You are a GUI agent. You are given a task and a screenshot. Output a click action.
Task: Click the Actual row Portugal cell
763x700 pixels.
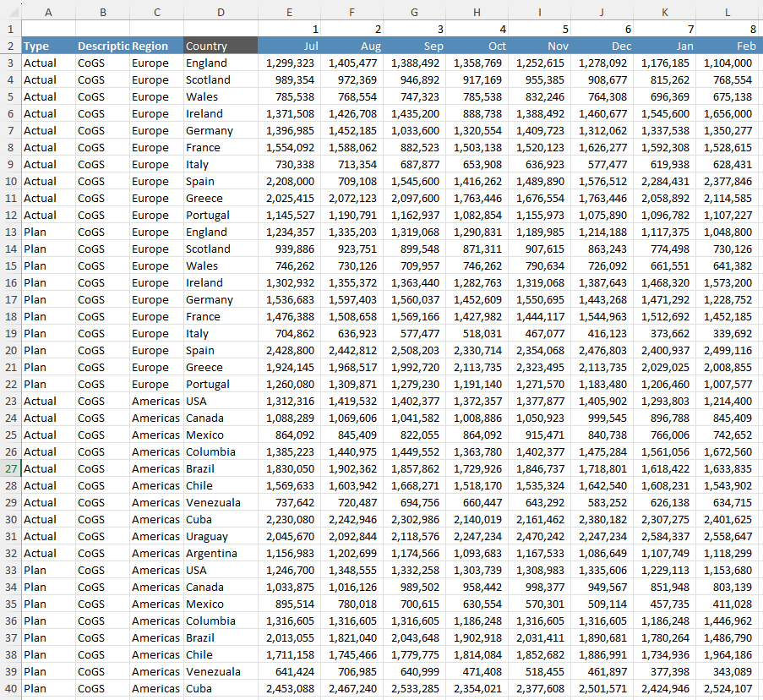point(221,216)
